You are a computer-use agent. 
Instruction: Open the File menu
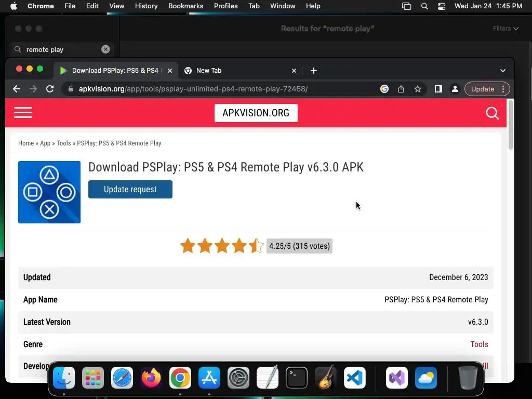point(70,6)
